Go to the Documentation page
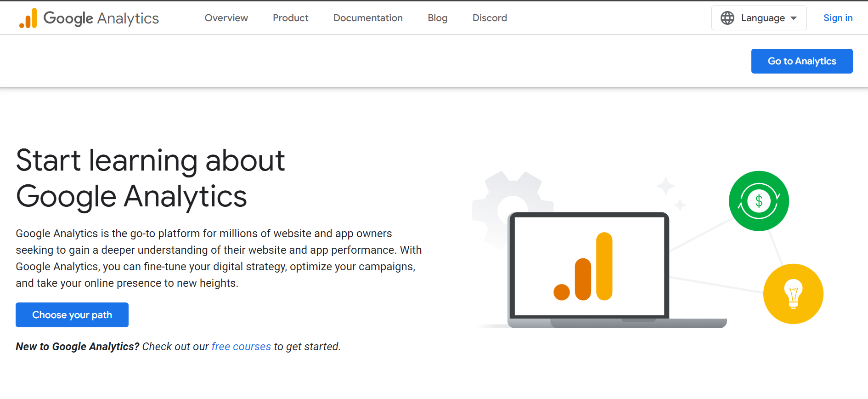This screenshot has height=399, width=868. pyautogui.click(x=368, y=18)
